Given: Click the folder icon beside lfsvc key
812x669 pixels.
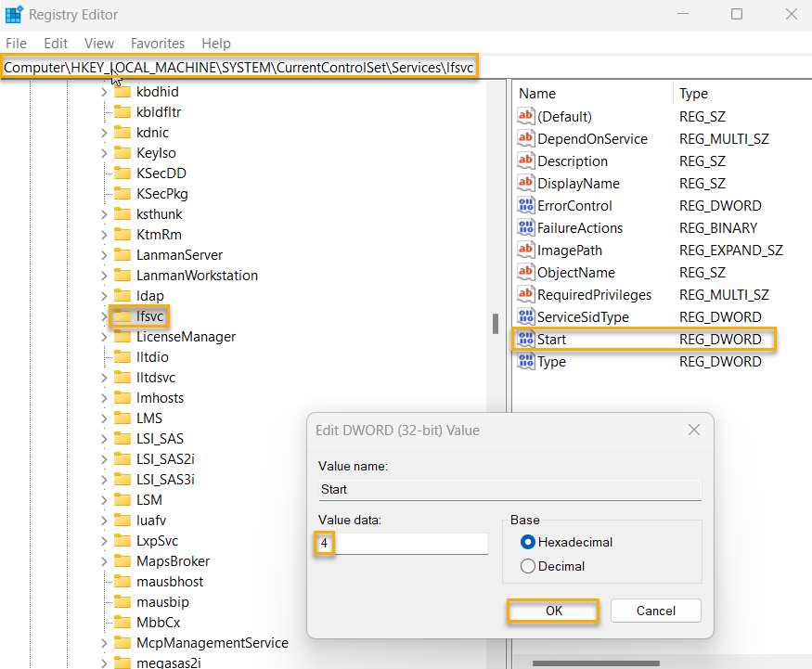Looking at the screenshot, I should click(123, 315).
